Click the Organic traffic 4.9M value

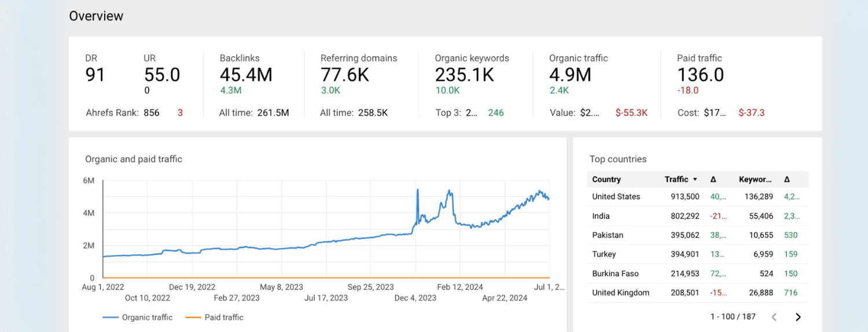[570, 75]
